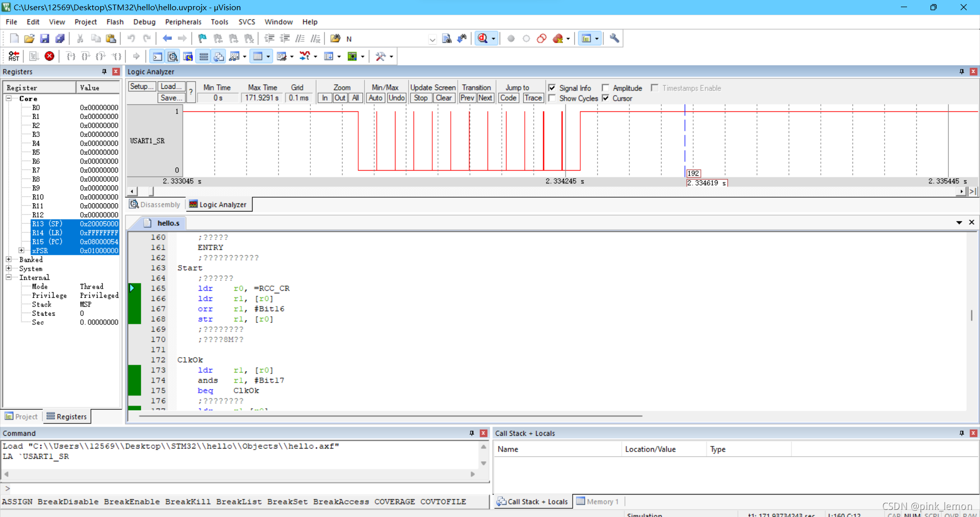Open the Configuration wrench icon
The image size is (980, 517).
point(615,38)
